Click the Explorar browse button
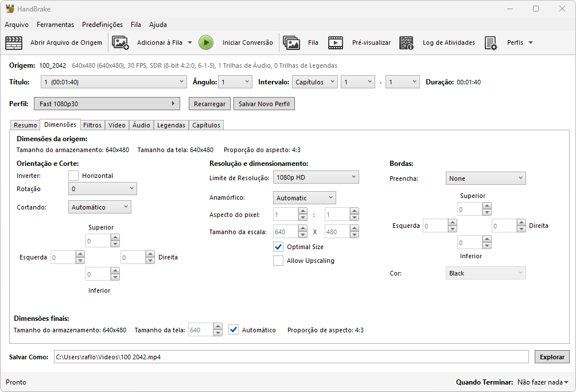Image resolution: width=576 pixels, height=392 pixels. pos(552,357)
